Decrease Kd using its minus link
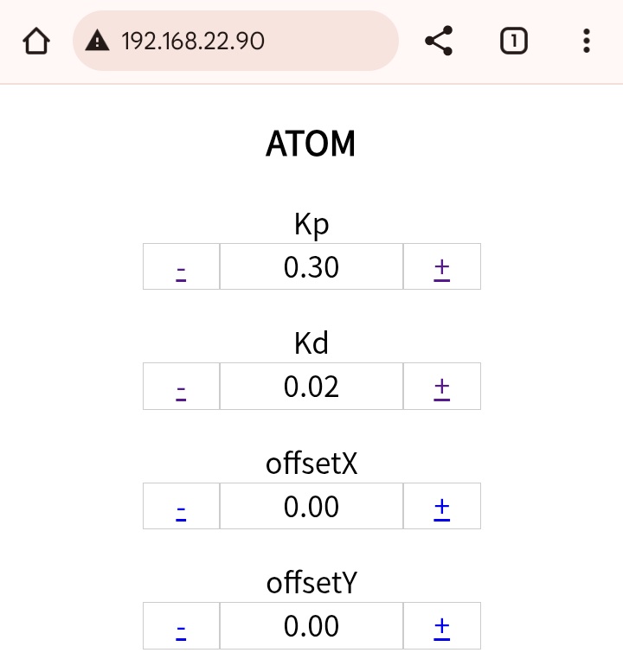The width and height of the screenshot is (623, 672). pyautogui.click(x=181, y=392)
